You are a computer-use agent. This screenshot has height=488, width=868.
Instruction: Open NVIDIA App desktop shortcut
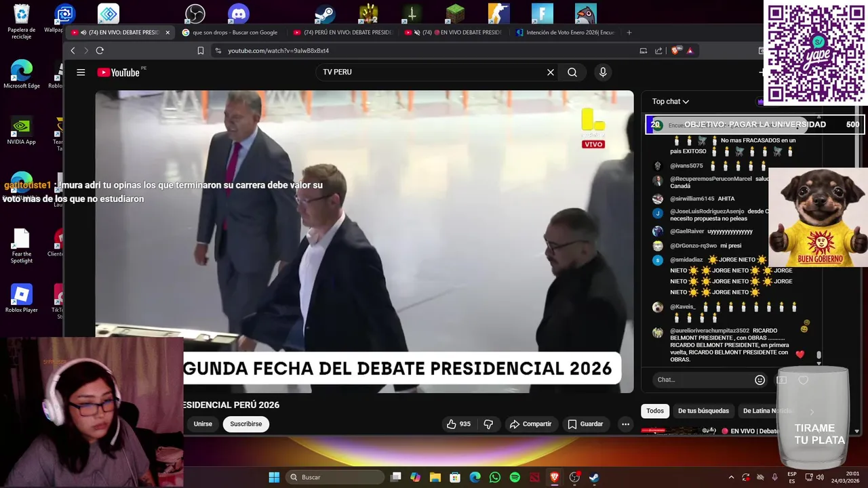pos(22,131)
